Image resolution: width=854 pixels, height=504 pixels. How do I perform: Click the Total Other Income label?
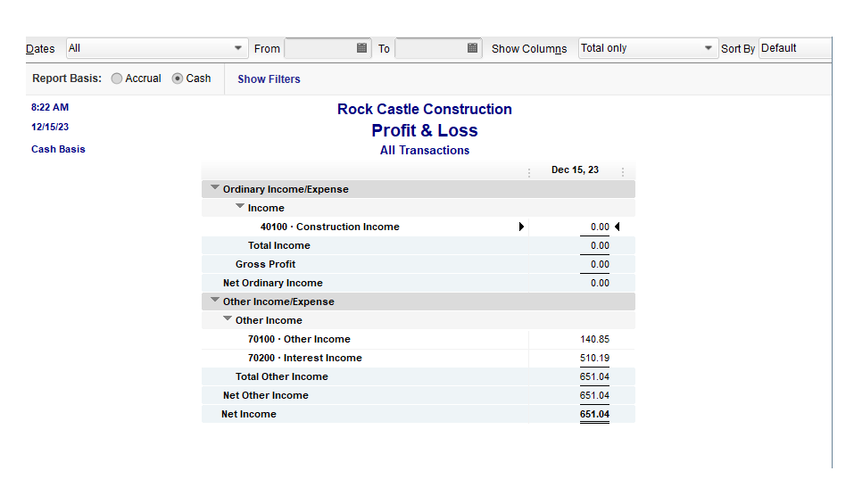click(x=282, y=376)
